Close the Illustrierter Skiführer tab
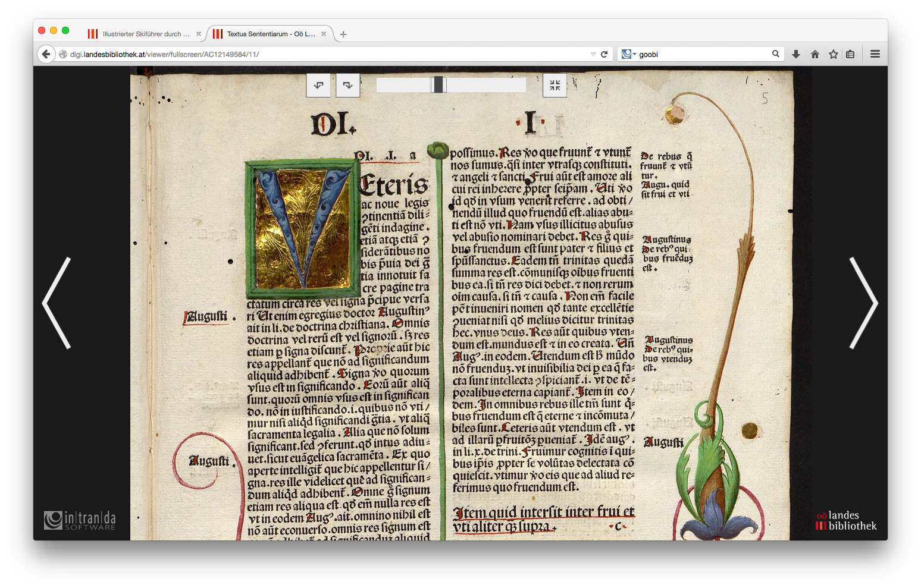The width and height of the screenshot is (921, 588). [x=199, y=34]
